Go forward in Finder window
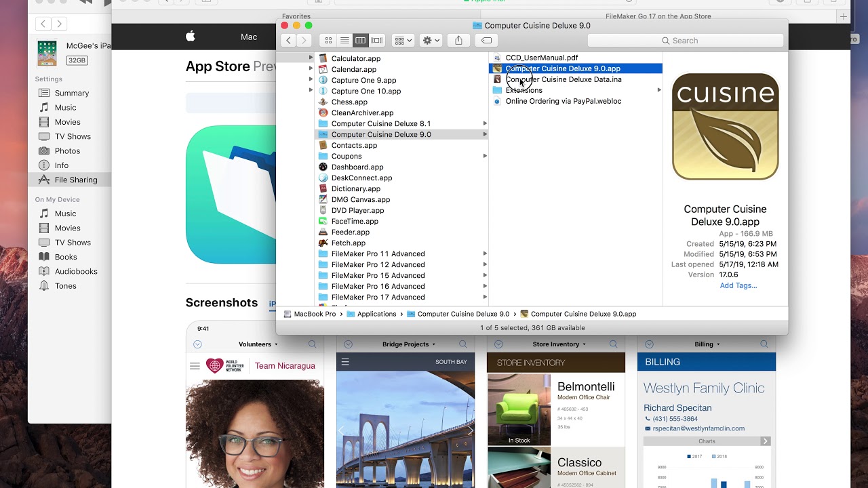 point(304,41)
